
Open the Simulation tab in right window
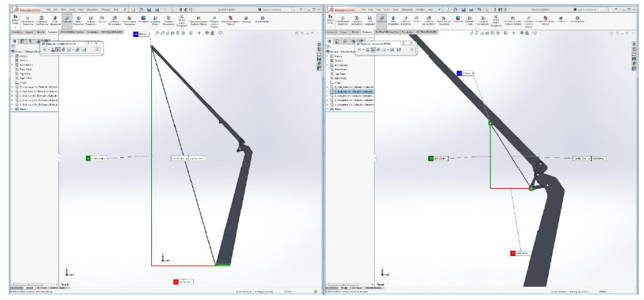[408, 32]
